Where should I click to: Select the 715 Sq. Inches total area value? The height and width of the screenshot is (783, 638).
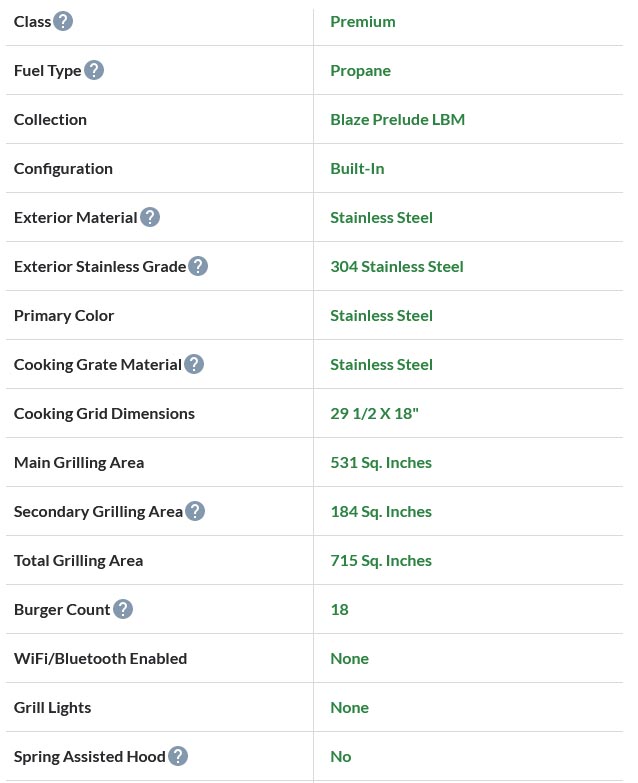[381, 560]
